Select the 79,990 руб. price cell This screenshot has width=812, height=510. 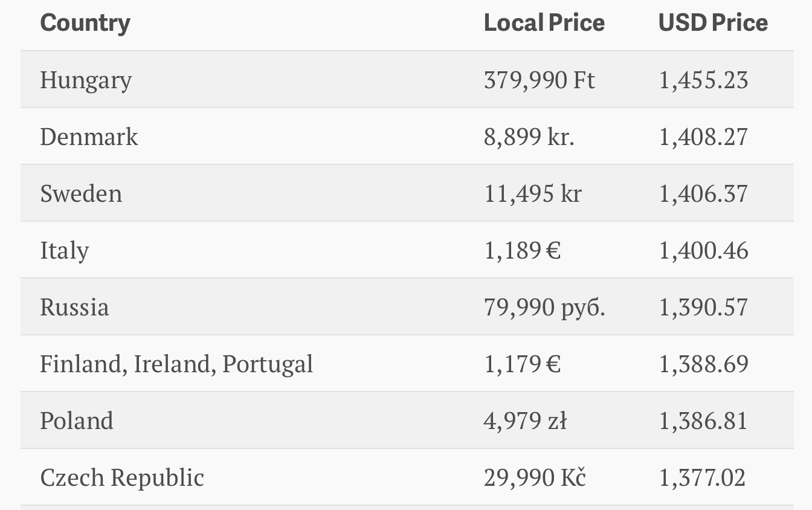pos(544,308)
